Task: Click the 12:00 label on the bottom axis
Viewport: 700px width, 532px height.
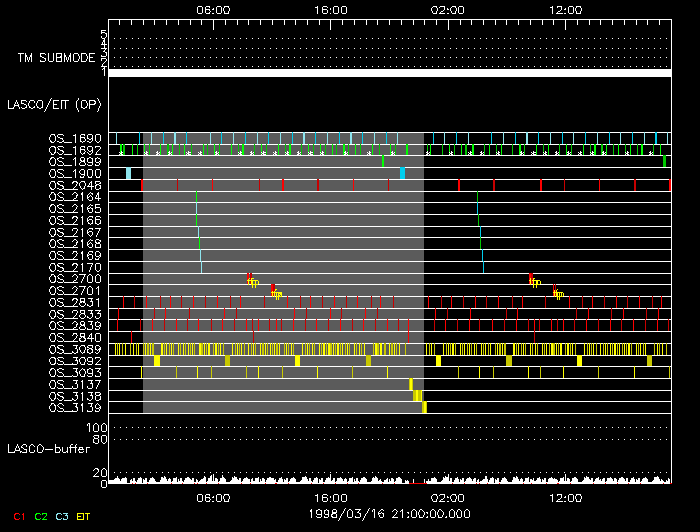Action: pos(566,498)
